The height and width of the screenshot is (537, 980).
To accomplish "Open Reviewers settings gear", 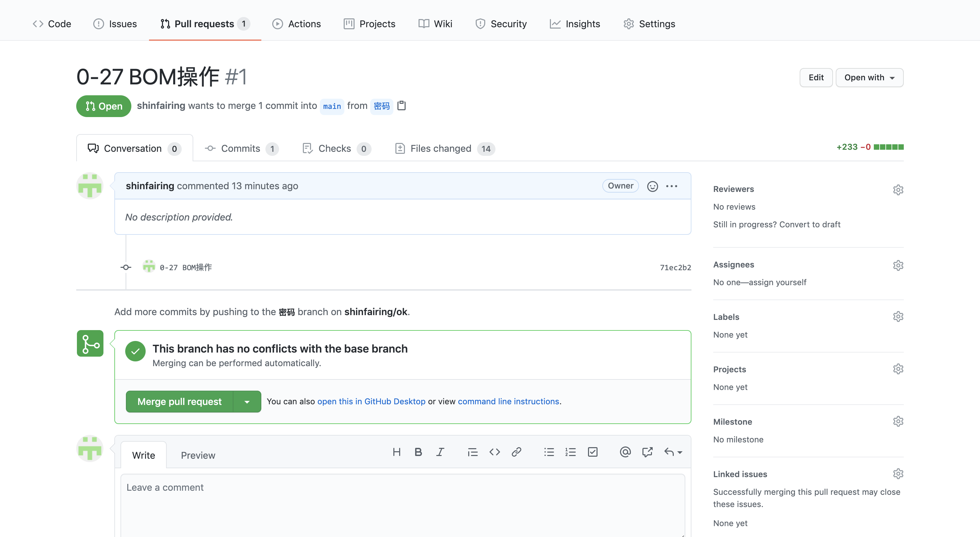I will coord(898,190).
